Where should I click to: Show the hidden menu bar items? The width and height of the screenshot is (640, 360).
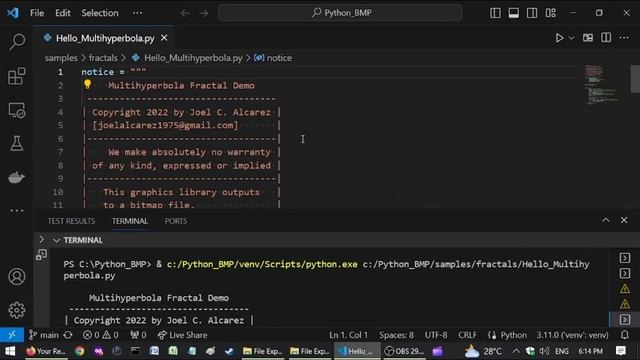[x=138, y=13]
